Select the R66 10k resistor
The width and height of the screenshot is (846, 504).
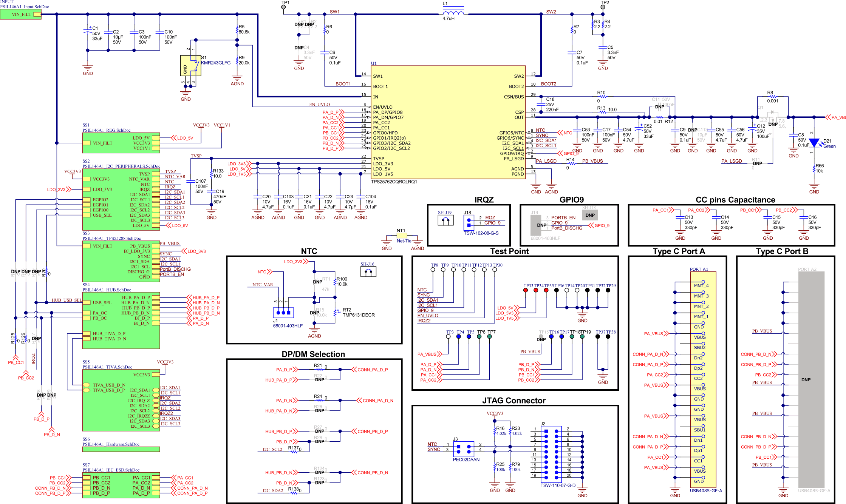[x=814, y=169]
